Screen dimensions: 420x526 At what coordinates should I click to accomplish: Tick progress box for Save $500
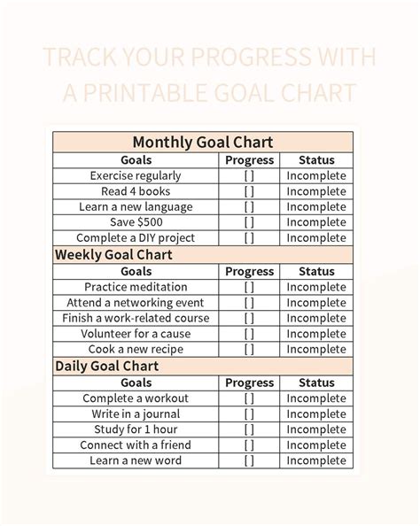[x=249, y=222]
